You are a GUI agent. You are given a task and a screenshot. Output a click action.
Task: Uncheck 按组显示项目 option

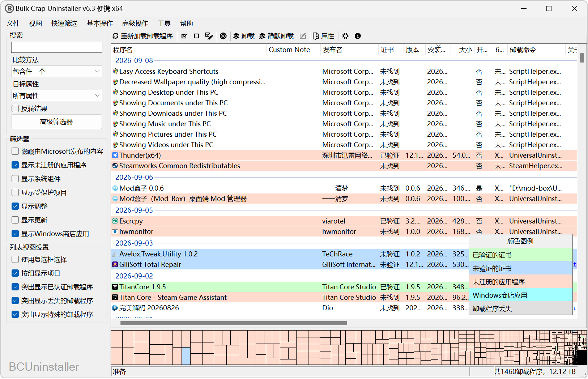[15, 273]
